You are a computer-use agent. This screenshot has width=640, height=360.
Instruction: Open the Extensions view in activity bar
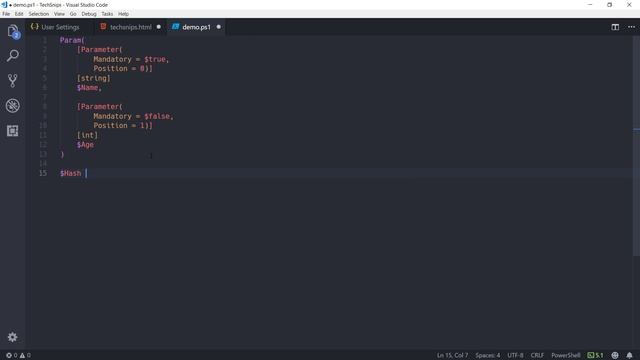[13, 131]
